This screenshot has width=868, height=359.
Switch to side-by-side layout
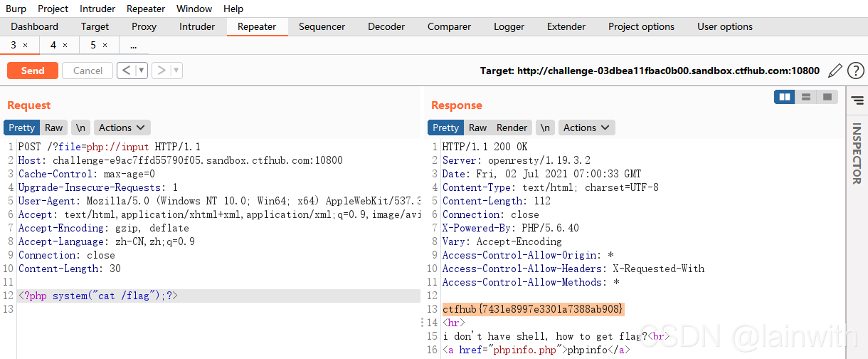click(785, 97)
